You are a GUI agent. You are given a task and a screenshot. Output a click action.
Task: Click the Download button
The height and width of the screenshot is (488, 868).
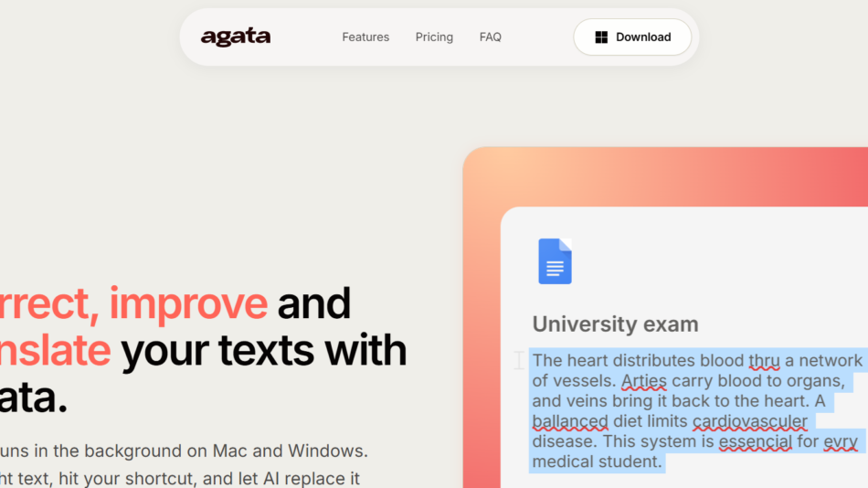point(632,37)
